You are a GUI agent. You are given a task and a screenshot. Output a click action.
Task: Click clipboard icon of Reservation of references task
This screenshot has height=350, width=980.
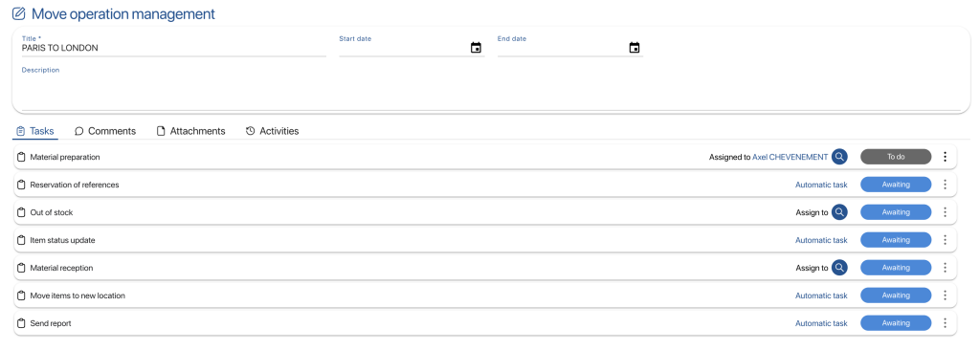(x=21, y=185)
